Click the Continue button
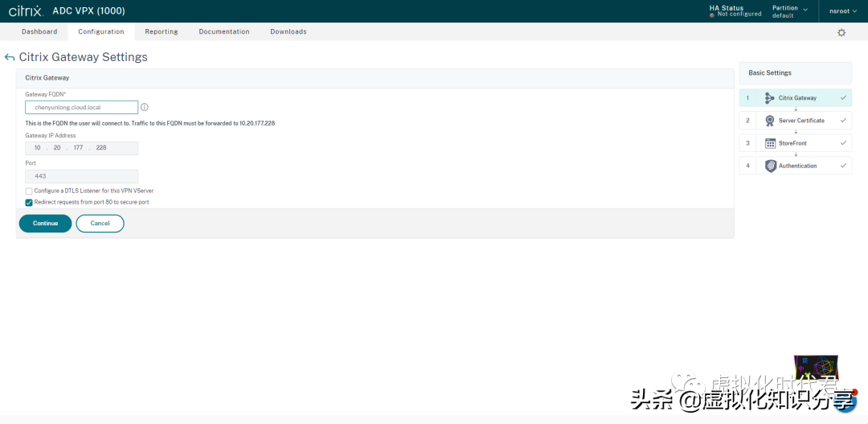The width and height of the screenshot is (868, 424). 45,224
